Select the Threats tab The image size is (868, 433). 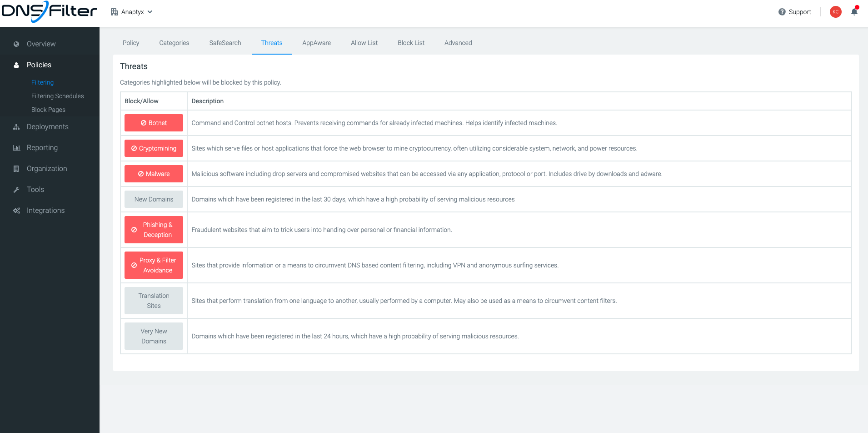click(x=272, y=43)
